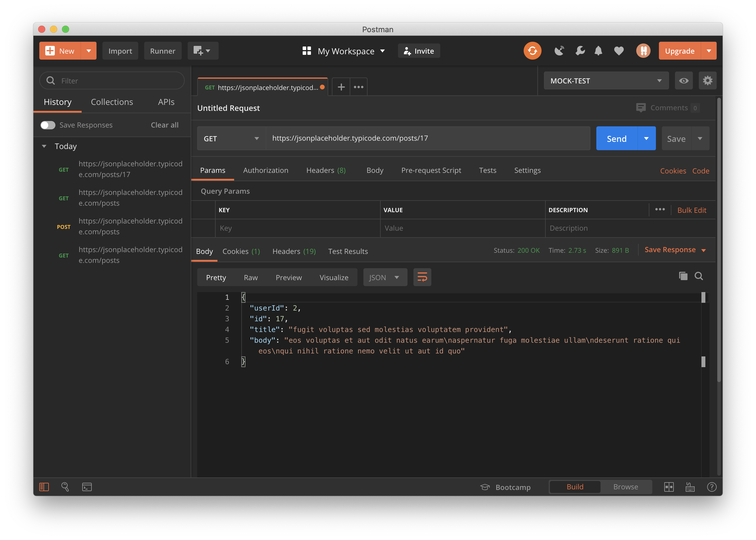Image resolution: width=756 pixels, height=540 pixels.
Task: Click the sync status icon
Action: (x=532, y=51)
